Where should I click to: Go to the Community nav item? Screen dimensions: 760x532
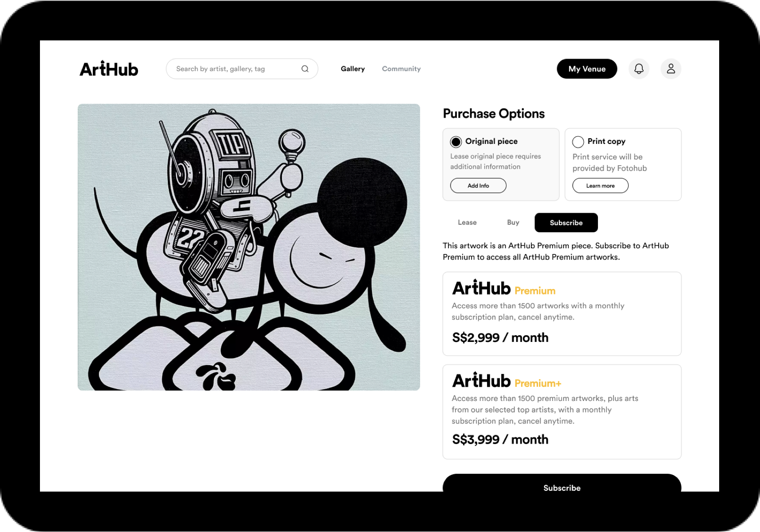pyautogui.click(x=401, y=69)
